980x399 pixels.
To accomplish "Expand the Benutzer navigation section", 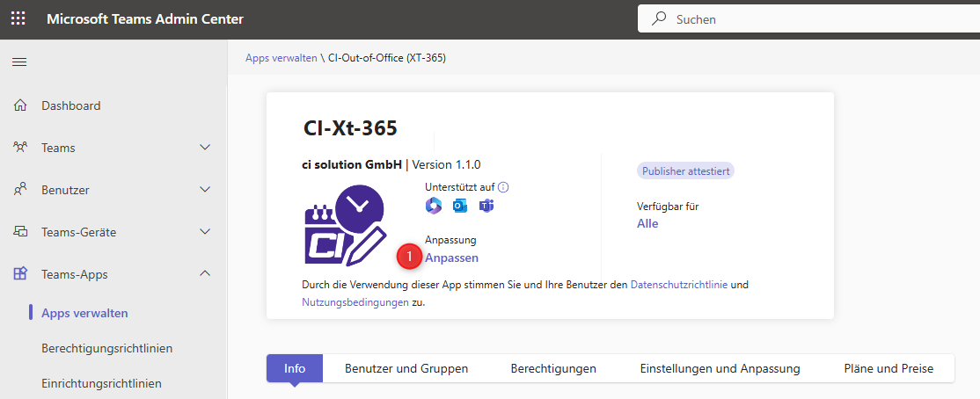I will (x=205, y=190).
